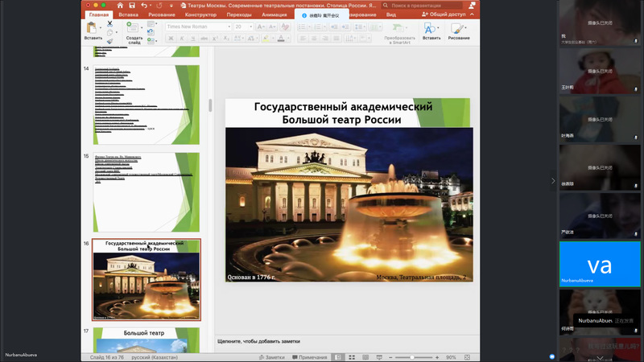Click the Home icon in the title bar
This screenshot has height=362, width=644.
coord(120,6)
